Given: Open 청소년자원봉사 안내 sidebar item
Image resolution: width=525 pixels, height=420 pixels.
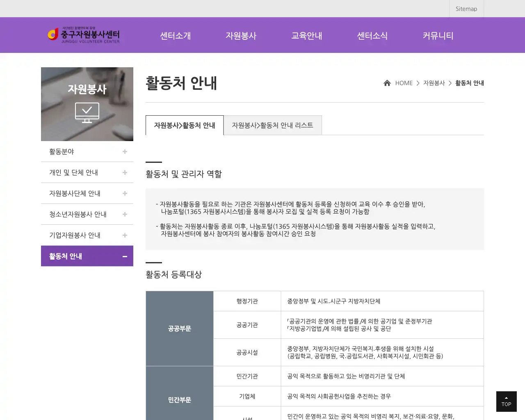Looking at the screenshot, I should coord(87,215).
